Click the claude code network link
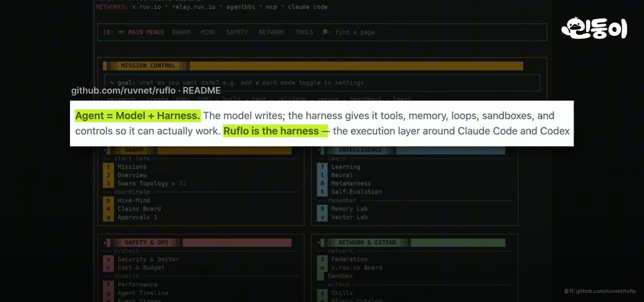Image resolution: width=644 pixels, height=302 pixels. (x=308, y=7)
